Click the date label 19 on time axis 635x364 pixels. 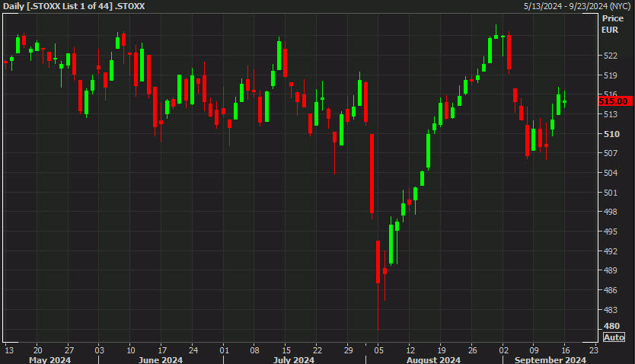point(442,350)
